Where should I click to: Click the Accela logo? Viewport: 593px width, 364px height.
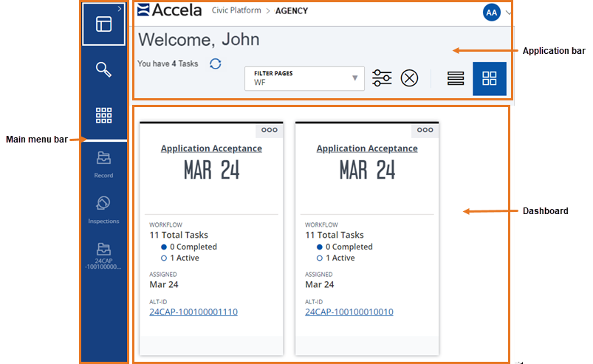pos(170,10)
